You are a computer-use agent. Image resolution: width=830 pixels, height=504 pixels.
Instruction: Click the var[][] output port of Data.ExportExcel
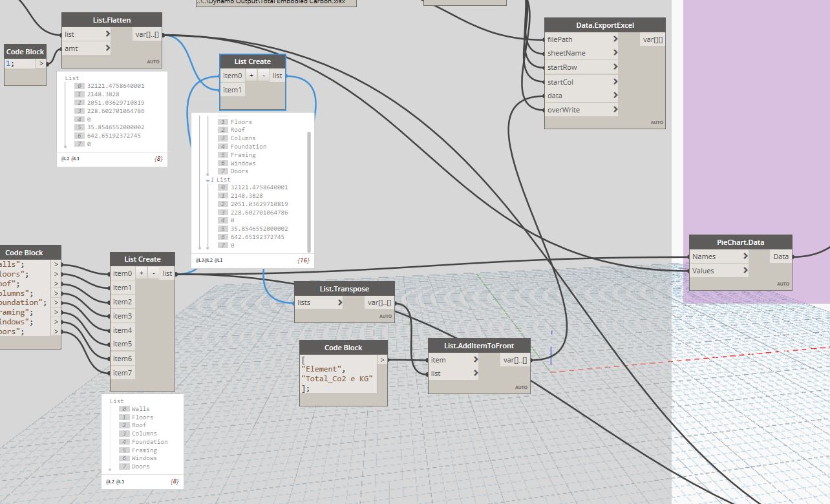coord(652,39)
